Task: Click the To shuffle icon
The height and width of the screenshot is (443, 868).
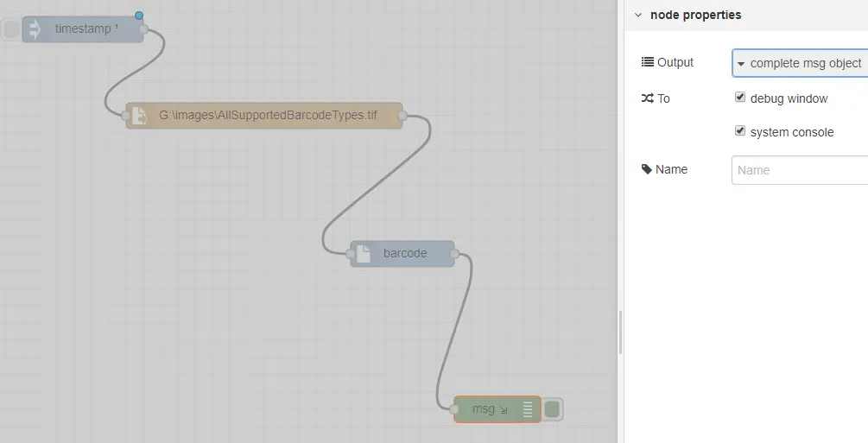Action: click(x=647, y=98)
